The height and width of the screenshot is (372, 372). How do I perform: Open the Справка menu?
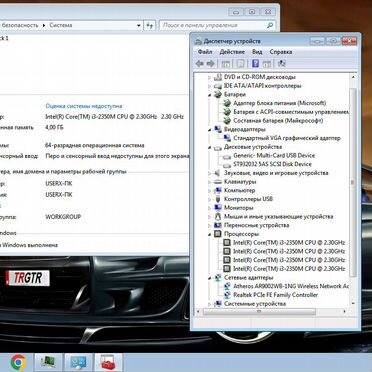(x=281, y=52)
